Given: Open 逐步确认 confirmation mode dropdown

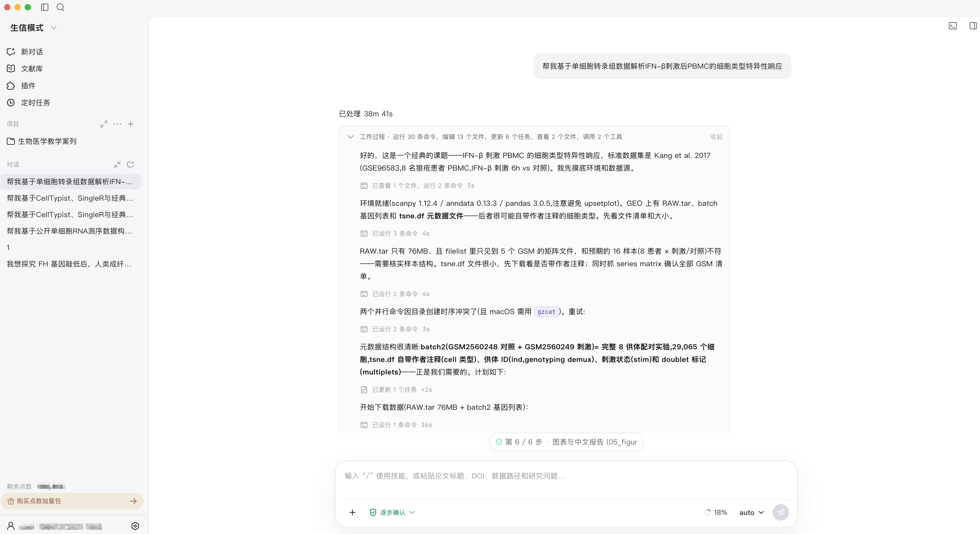Looking at the screenshot, I should pyautogui.click(x=392, y=512).
